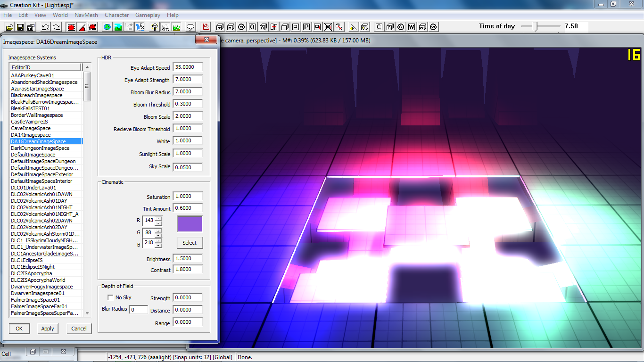Select DarkDungeonImageSpace in the list

tap(40, 148)
